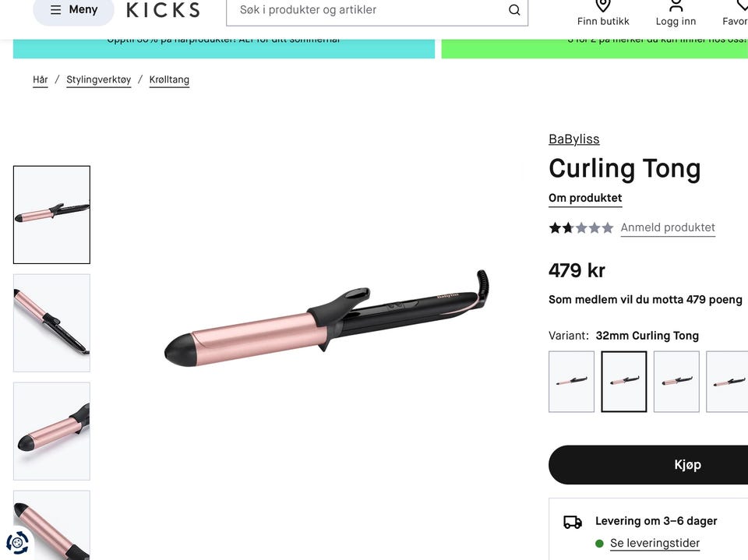Select the second angled curling tong thumbnail
Viewport: 748px width, 560px height.
(x=51, y=323)
